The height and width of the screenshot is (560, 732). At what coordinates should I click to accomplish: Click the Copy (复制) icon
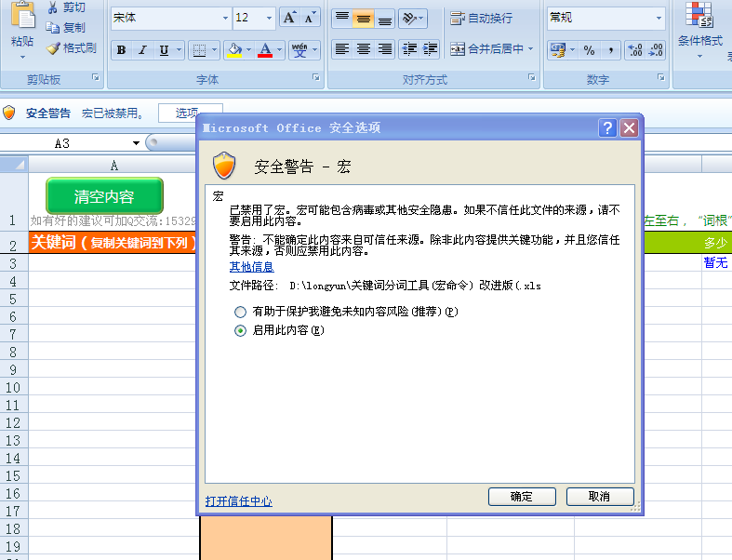point(52,28)
